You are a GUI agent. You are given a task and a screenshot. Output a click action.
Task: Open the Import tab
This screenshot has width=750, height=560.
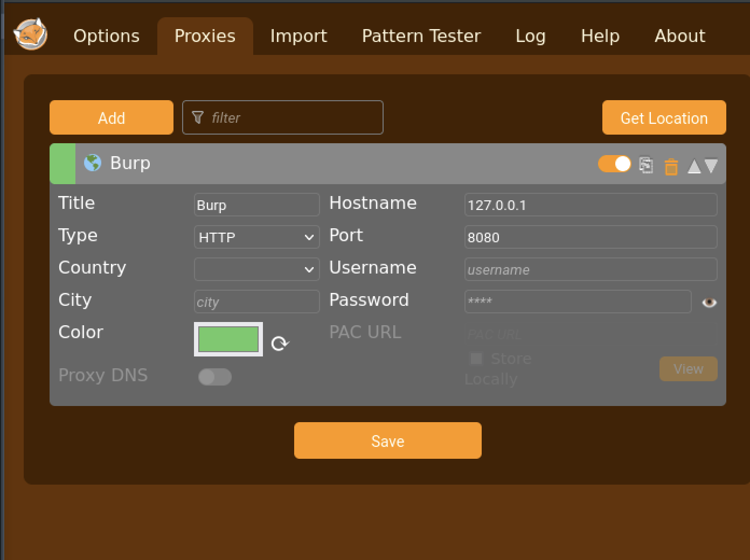[x=298, y=36]
